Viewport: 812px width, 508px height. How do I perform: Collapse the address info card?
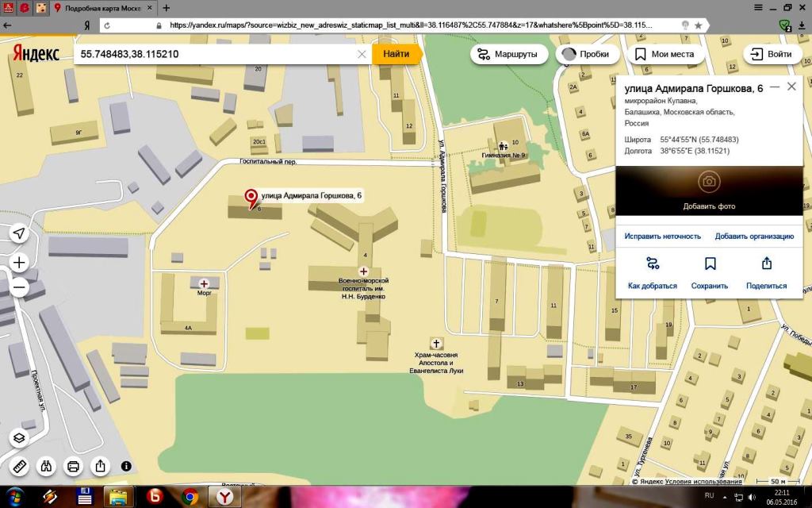pos(775,87)
